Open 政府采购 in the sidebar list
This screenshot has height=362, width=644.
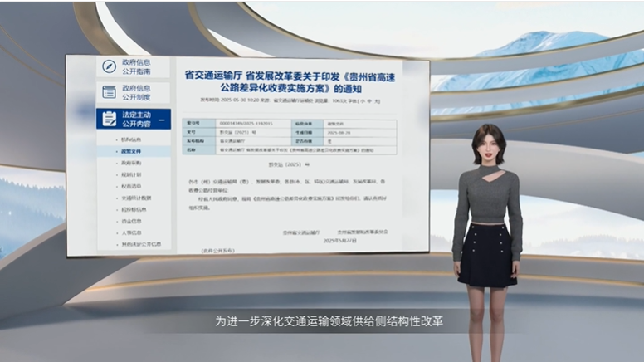[131, 164]
